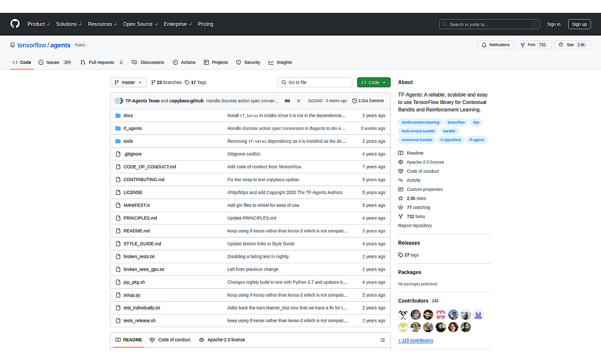The image size is (601, 364).
Task: Click the contextual-bandits topic tag
Action: [417, 140]
